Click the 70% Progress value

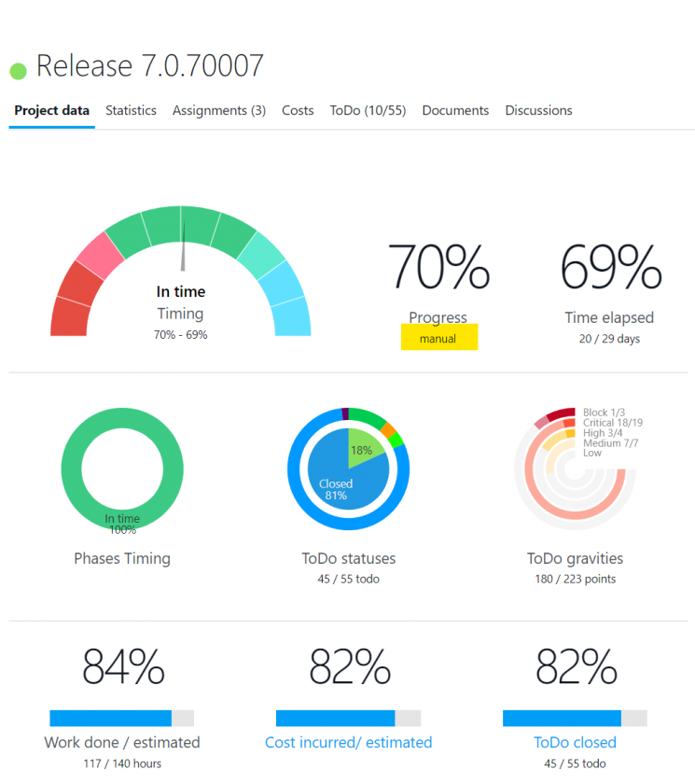pos(438,267)
